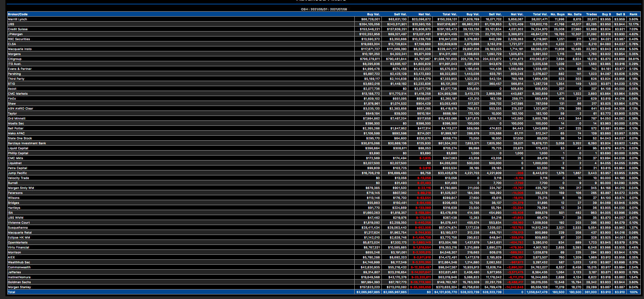Select the CMC Markets row
Image resolution: width=644 pixels, height=299 pixels.
(324, 94)
